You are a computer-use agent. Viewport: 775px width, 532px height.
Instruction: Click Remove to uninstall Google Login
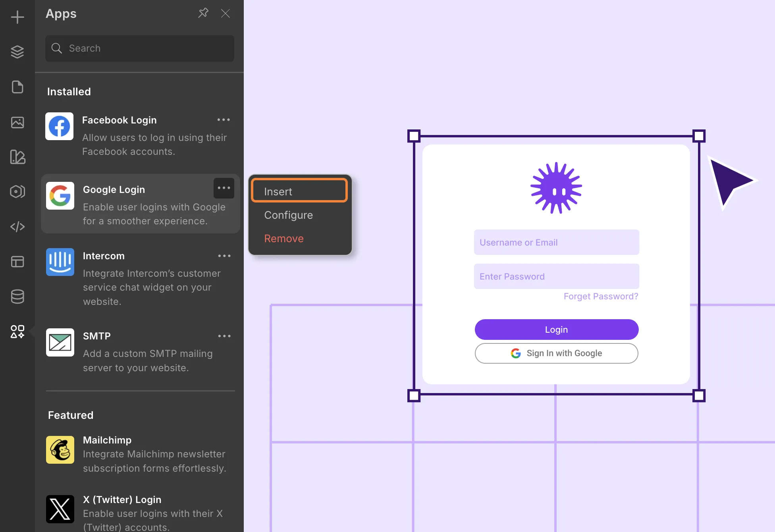[x=283, y=238]
